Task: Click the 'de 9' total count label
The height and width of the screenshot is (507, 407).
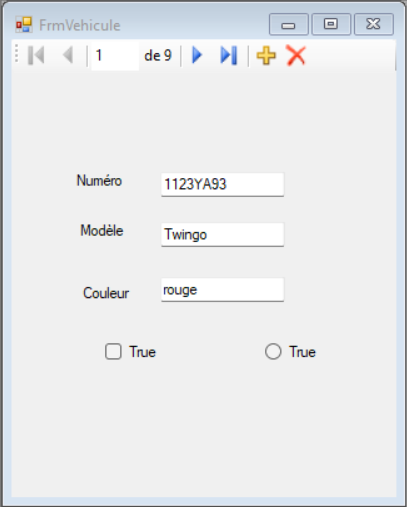Action: (158, 56)
